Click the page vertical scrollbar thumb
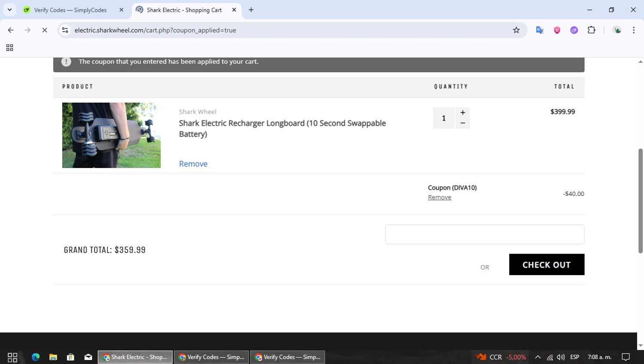The image size is (644, 364). coord(640,201)
